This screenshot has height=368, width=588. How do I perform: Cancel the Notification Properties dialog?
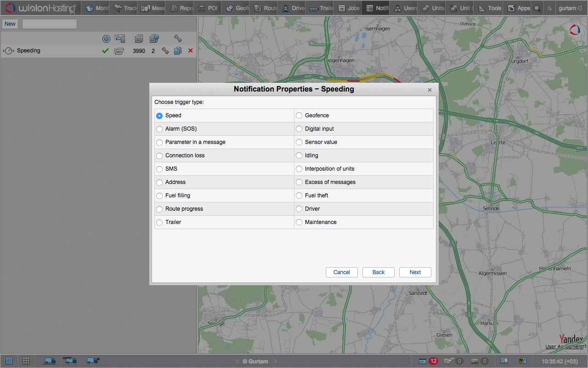341,272
